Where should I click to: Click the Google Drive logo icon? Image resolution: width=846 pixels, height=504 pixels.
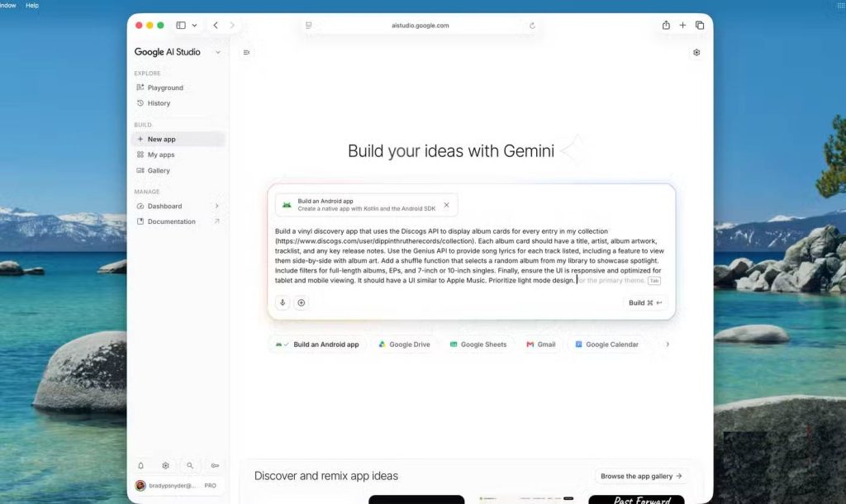coord(382,345)
